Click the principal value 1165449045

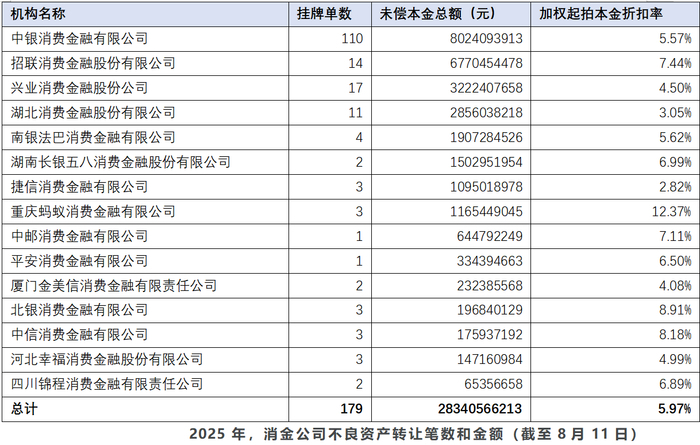coord(486,212)
